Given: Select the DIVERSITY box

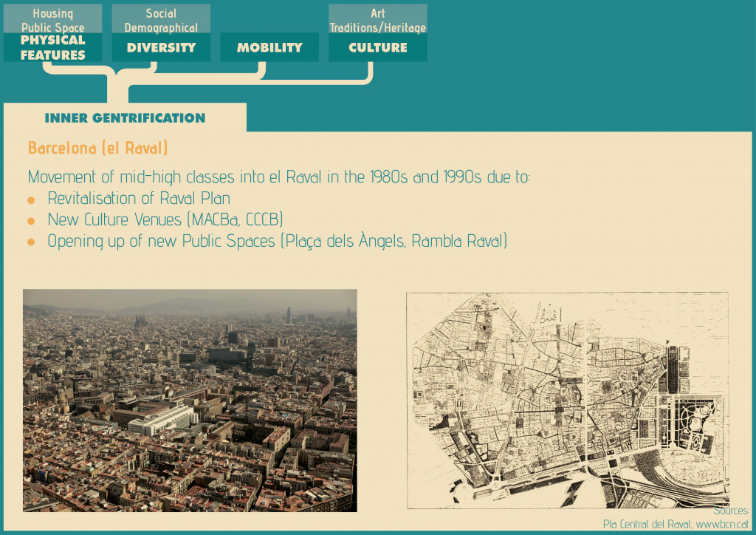Looking at the screenshot, I should click(x=161, y=47).
